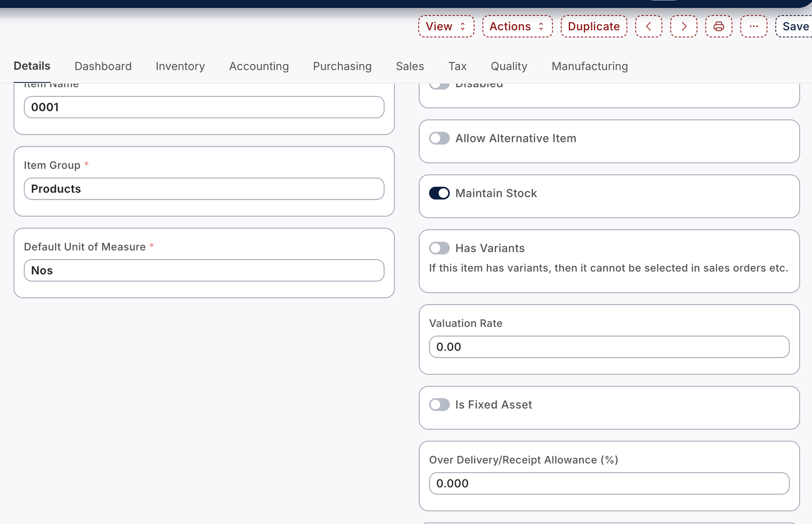812x524 pixels.
Task: Open the Item Group field showing Products
Action: coord(204,189)
